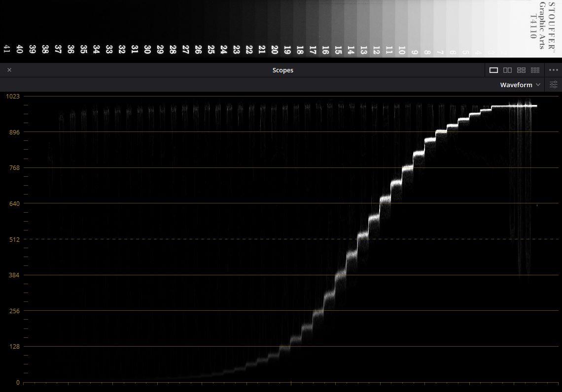The width and height of the screenshot is (562, 392).
Task: Close the Scopes panel with the X
Action: (9, 70)
